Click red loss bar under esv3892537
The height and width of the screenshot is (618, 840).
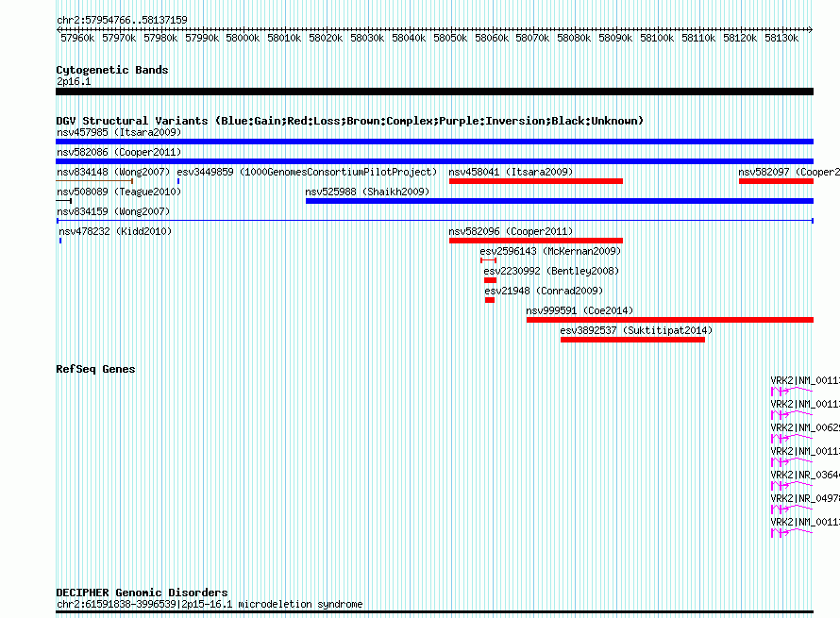click(x=632, y=340)
